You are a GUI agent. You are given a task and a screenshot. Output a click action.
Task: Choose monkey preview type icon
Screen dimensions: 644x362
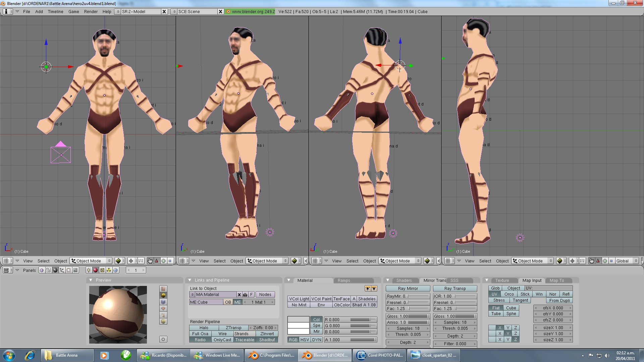click(163, 308)
